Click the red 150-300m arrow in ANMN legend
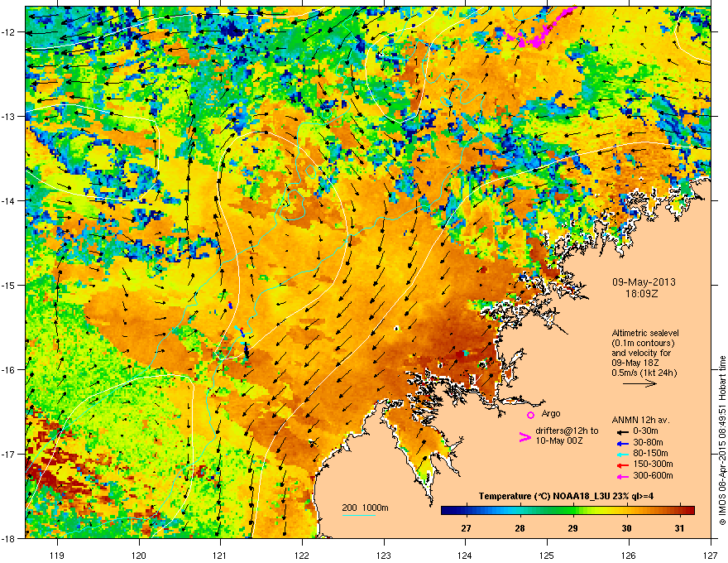This screenshot has height=563, width=728. tap(622, 465)
